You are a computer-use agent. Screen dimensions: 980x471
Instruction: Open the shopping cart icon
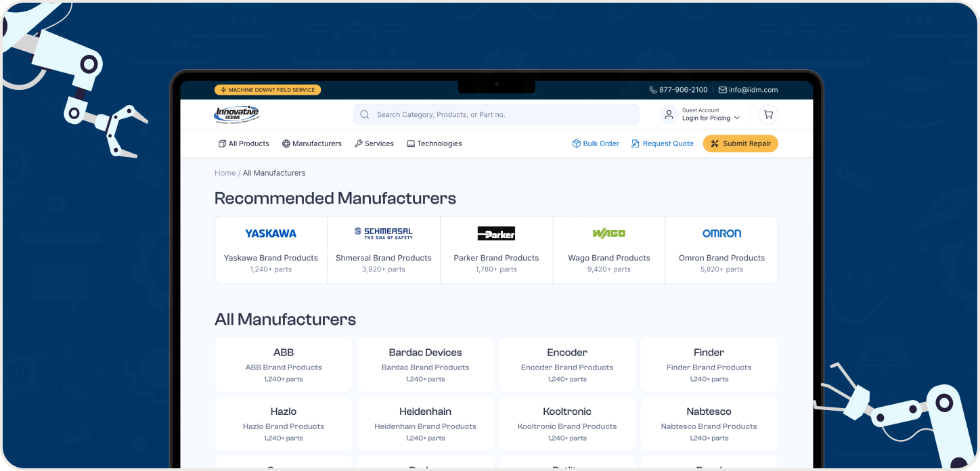768,114
